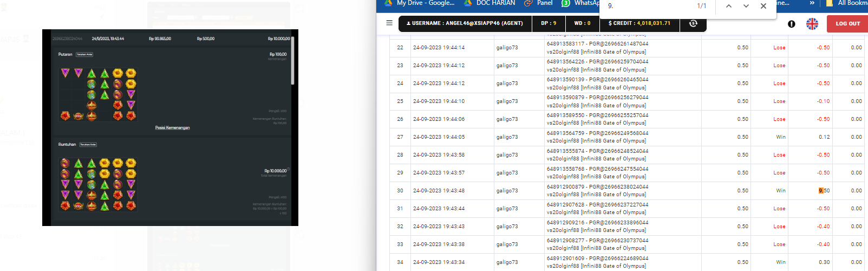
Task: Open the WhatsApp bookmark
Action: tap(580, 3)
